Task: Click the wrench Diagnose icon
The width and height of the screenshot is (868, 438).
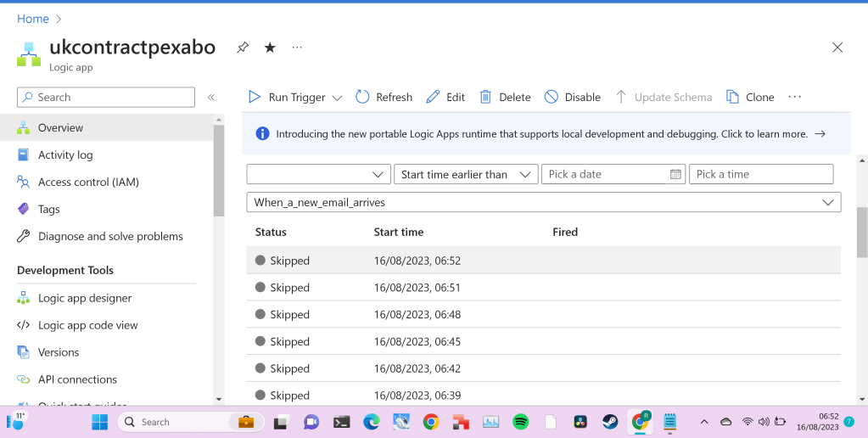Action: pyautogui.click(x=23, y=236)
